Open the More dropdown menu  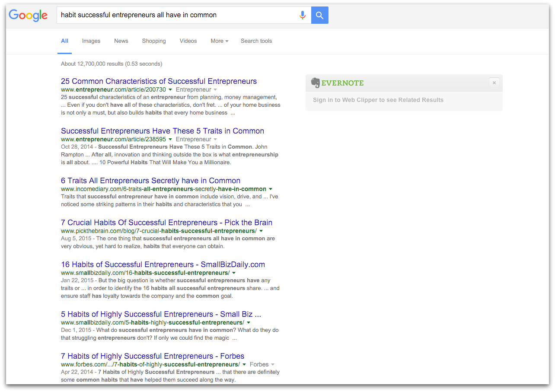coord(219,41)
